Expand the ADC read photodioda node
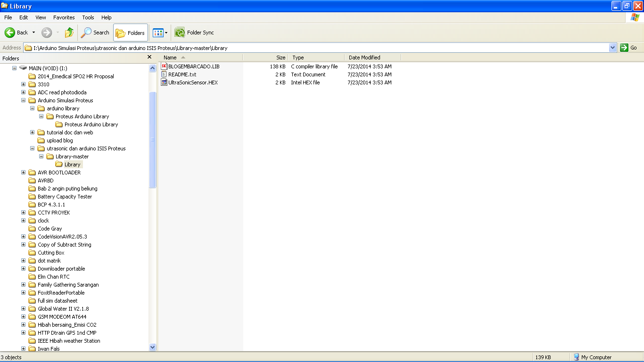The height and width of the screenshot is (362, 644). pyautogui.click(x=24, y=92)
